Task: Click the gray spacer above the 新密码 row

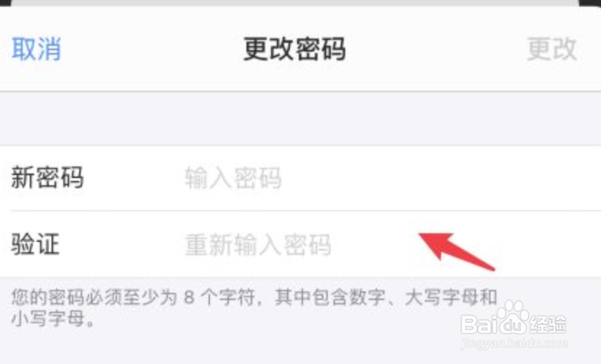Action: pos(301,118)
